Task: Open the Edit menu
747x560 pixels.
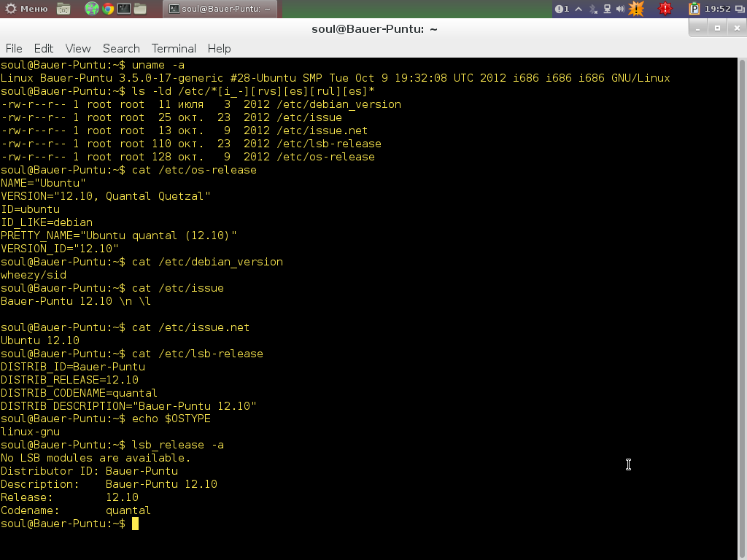Action: point(43,49)
